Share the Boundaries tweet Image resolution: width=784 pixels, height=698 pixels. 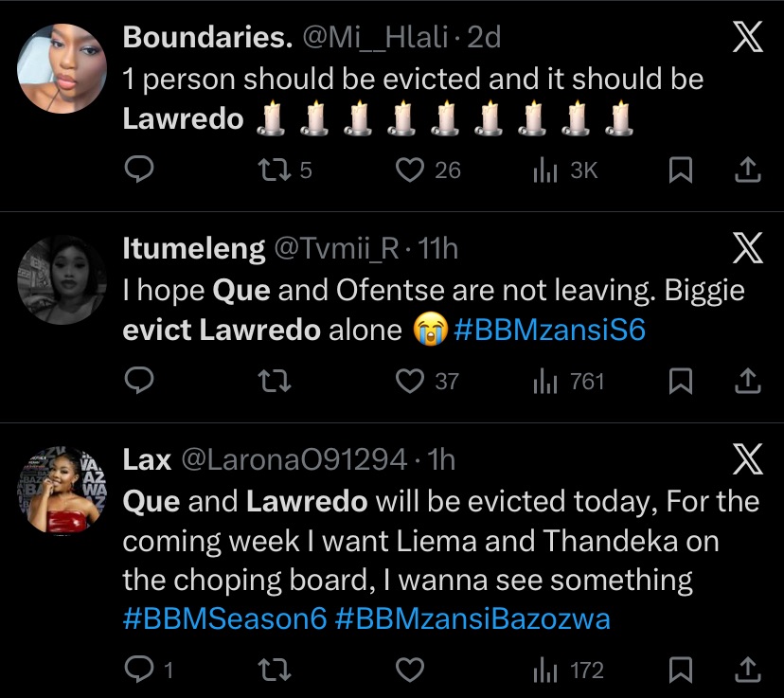[x=748, y=170]
